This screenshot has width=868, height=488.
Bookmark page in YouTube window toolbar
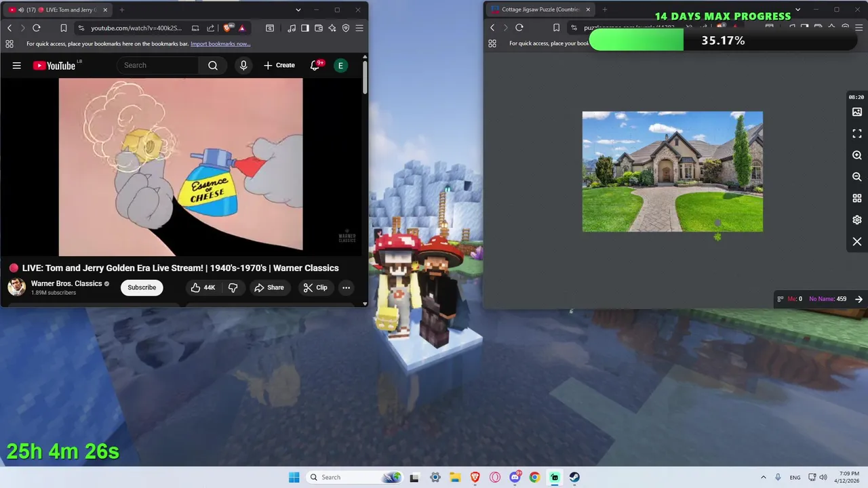click(64, 28)
